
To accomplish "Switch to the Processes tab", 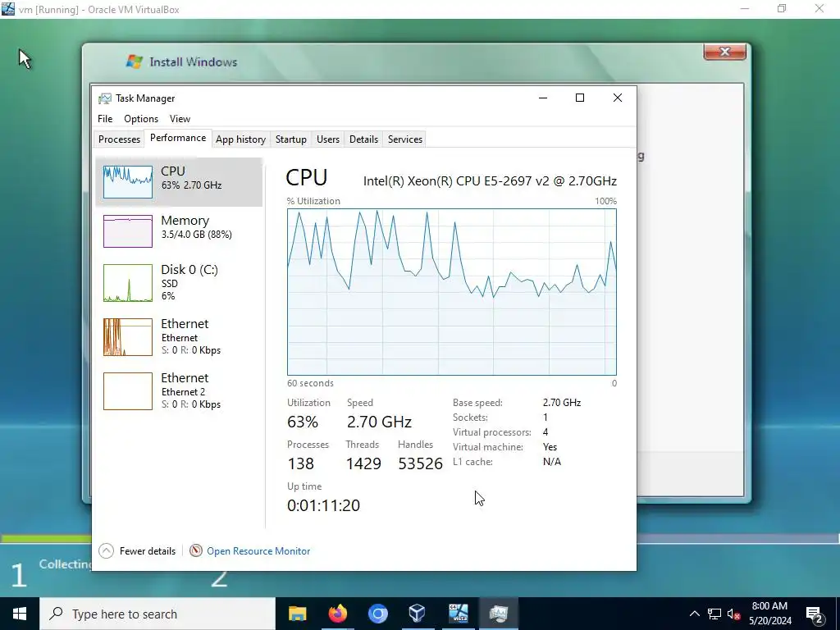I will (119, 139).
